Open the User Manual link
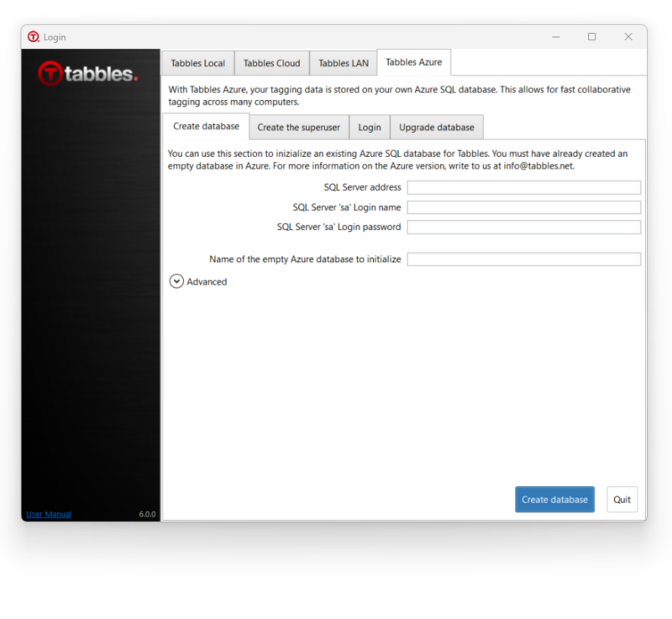 [x=48, y=513]
